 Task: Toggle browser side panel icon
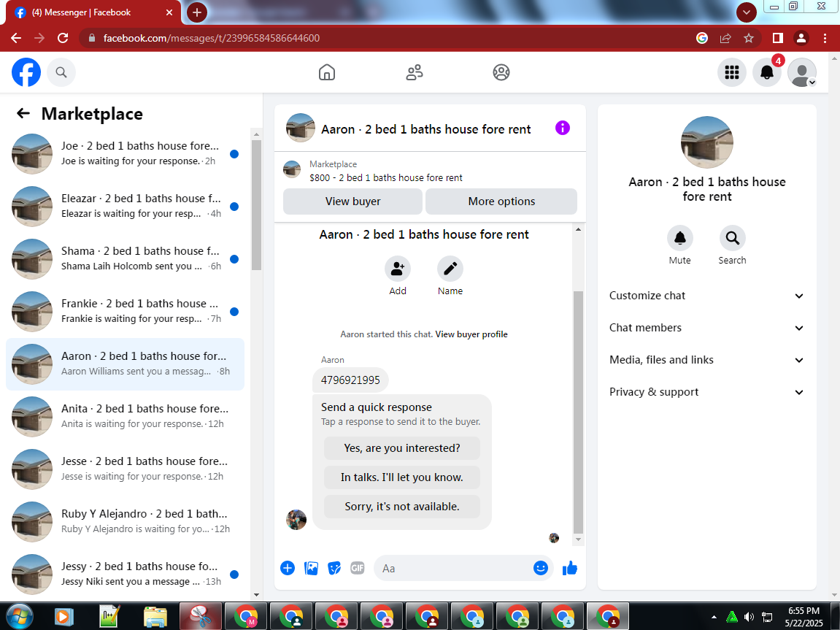tap(778, 38)
